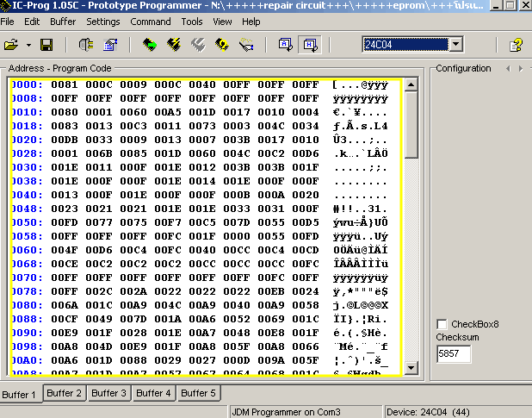Viewport: 532px width, 418px height.
Task: Open the Help menu
Action: (x=251, y=22)
